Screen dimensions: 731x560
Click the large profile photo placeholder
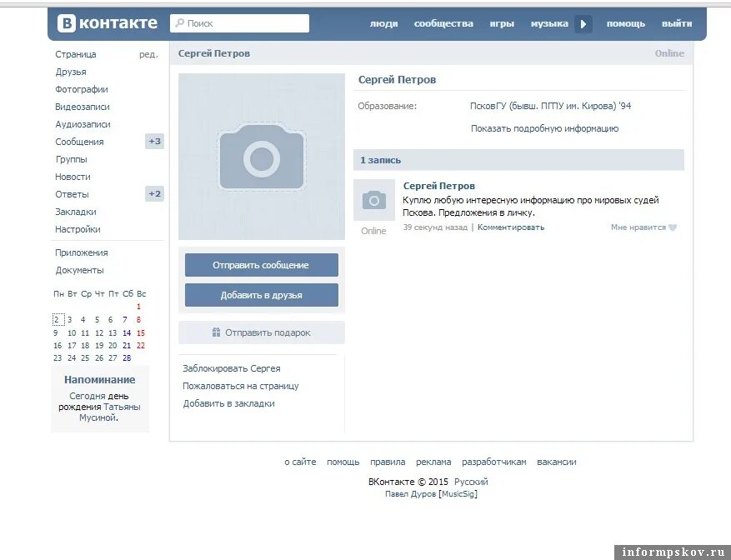(262, 157)
